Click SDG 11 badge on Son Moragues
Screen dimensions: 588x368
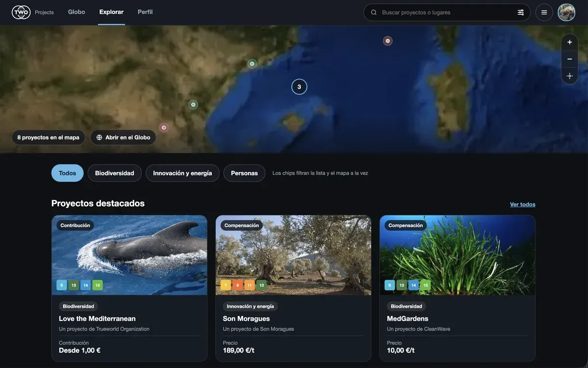click(249, 285)
